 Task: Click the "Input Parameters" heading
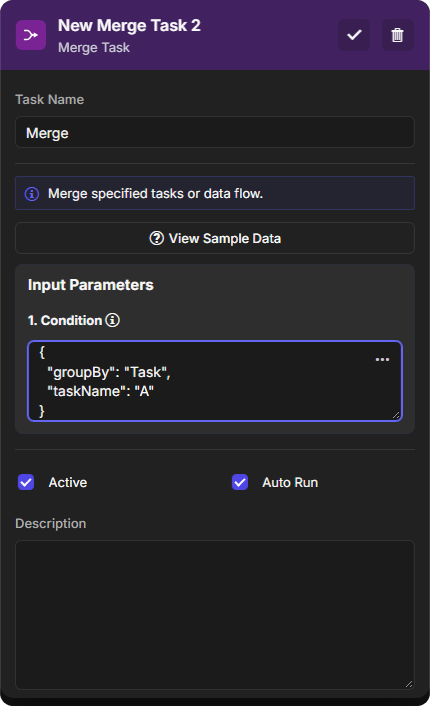tap(91, 285)
